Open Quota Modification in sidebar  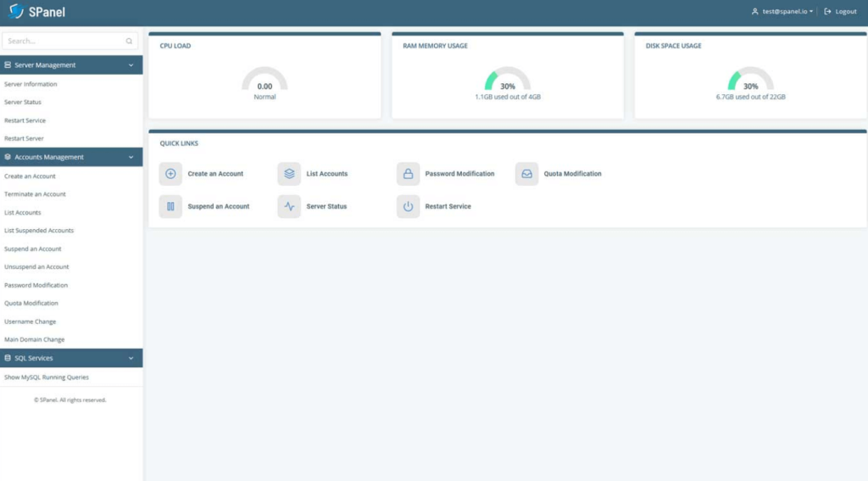click(31, 303)
